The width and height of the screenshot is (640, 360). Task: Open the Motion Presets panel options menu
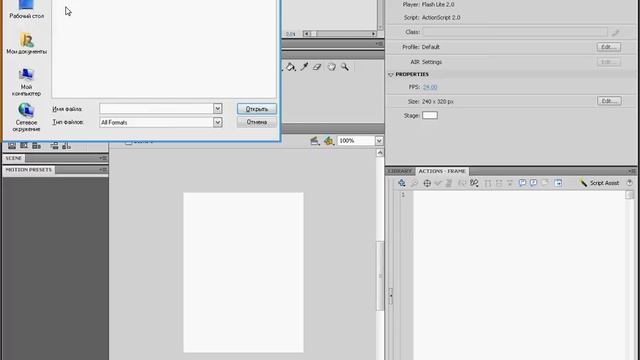point(103,169)
